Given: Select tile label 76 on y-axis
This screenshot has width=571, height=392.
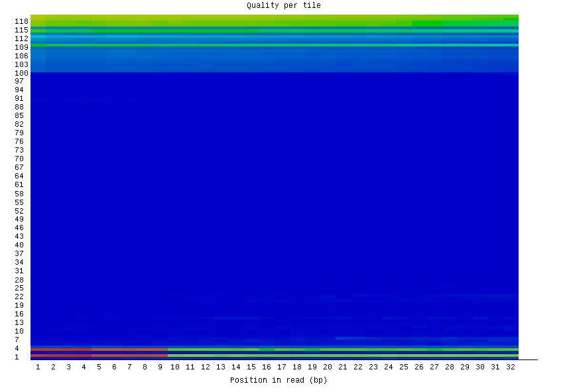Looking at the screenshot, I should click(19, 141).
